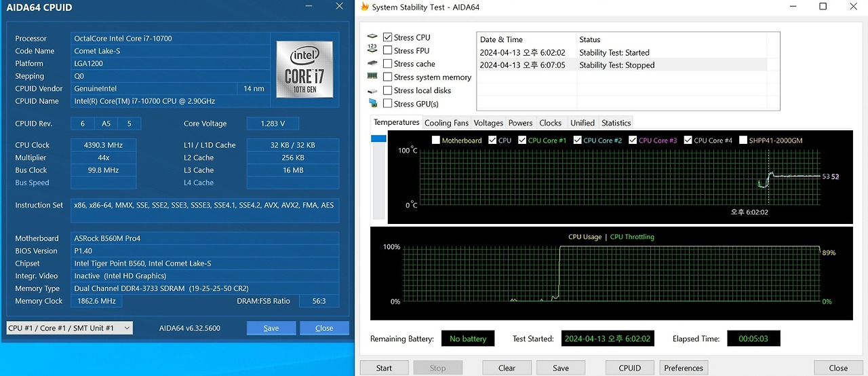Enable the Stress FPU checkbox
Screen dimensions: 868x376
387,50
